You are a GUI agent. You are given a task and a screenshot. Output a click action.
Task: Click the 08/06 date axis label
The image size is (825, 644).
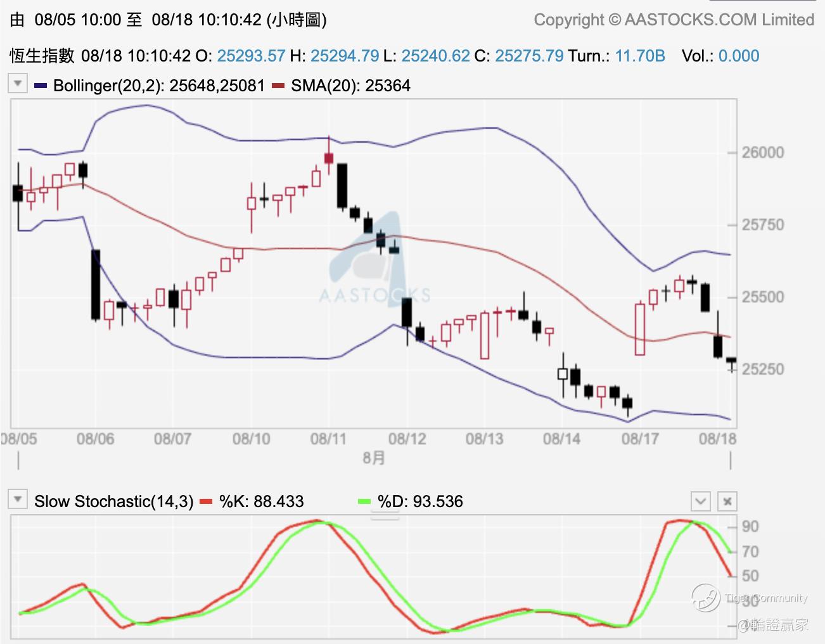click(95, 439)
